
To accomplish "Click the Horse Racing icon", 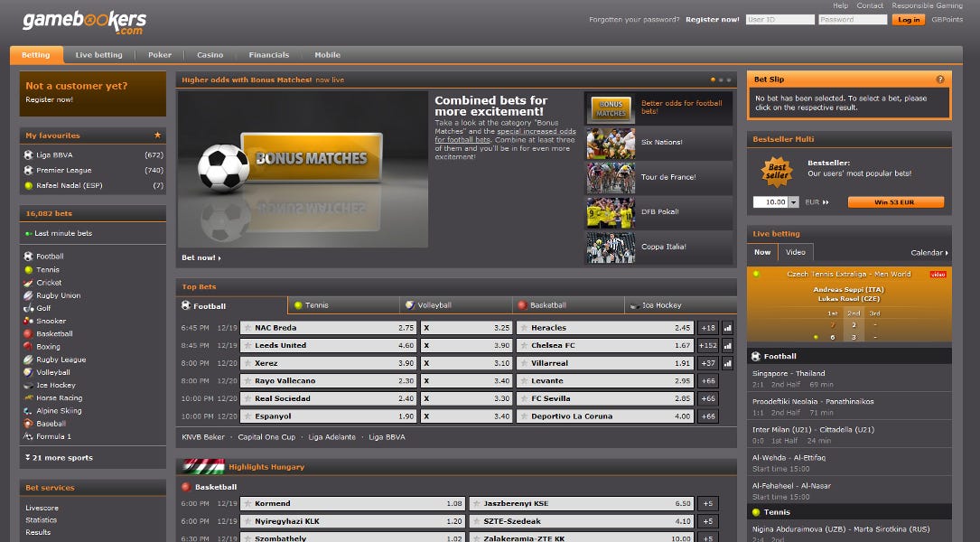I will click(x=28, y=397).
